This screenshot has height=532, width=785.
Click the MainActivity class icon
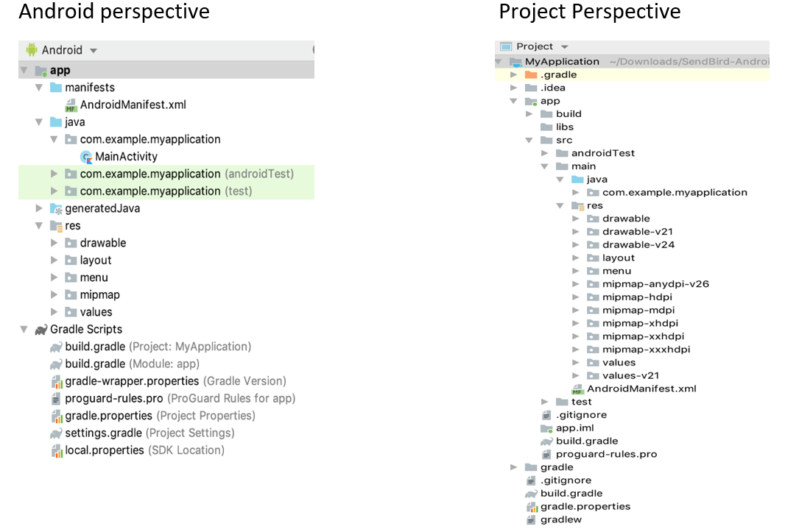tap(86, 157)
